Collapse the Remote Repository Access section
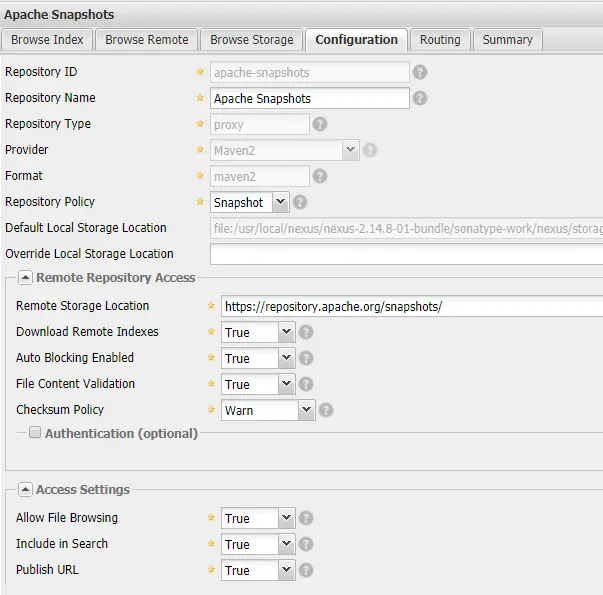Viewport: 603px width, 595px height. click(x=25, y=277)
